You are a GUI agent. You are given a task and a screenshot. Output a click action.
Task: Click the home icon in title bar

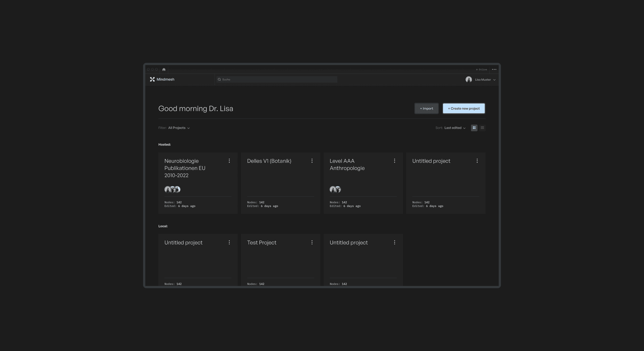click(x=164, y=69)
